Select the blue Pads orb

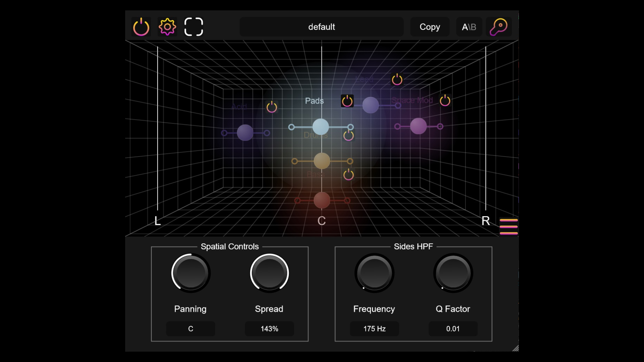[320, 127]
